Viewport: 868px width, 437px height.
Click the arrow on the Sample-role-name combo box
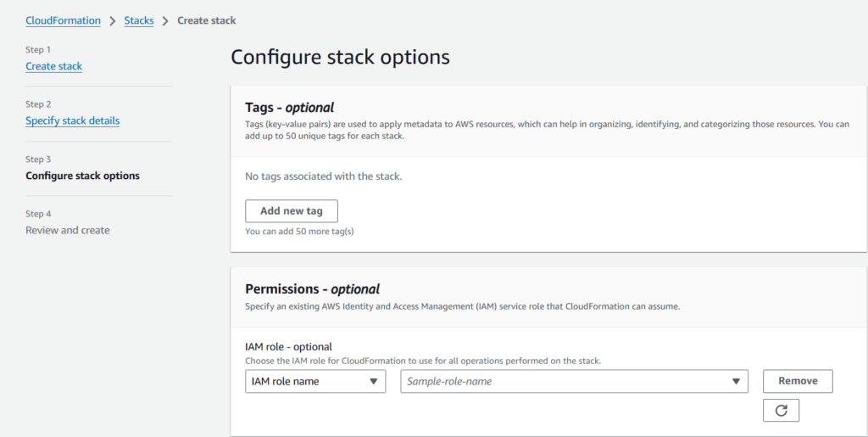(736, 382)
